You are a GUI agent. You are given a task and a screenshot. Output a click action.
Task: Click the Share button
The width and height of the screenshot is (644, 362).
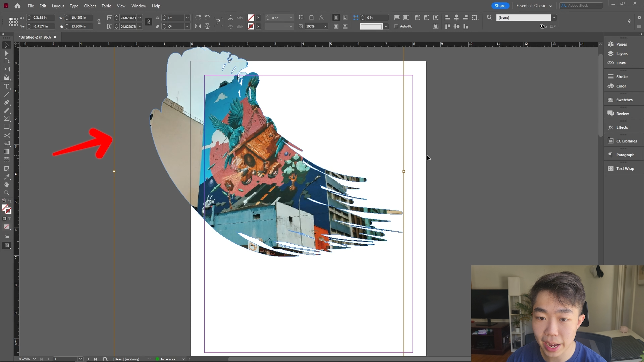[500, 6]
